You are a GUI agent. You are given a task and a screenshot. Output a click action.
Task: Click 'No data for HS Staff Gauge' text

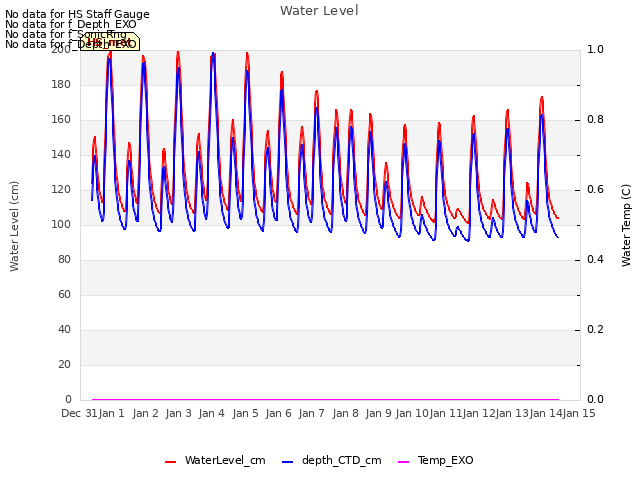click(77, 14)
